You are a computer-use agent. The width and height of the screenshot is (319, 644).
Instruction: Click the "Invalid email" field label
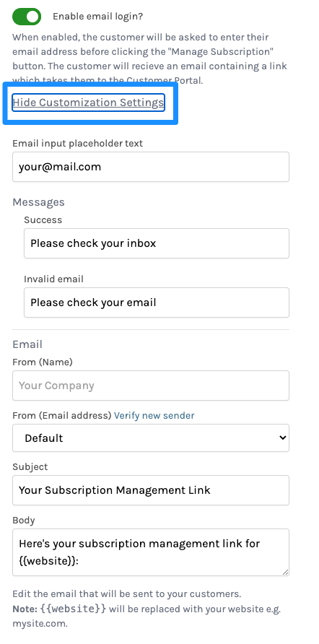coord(54,279)
